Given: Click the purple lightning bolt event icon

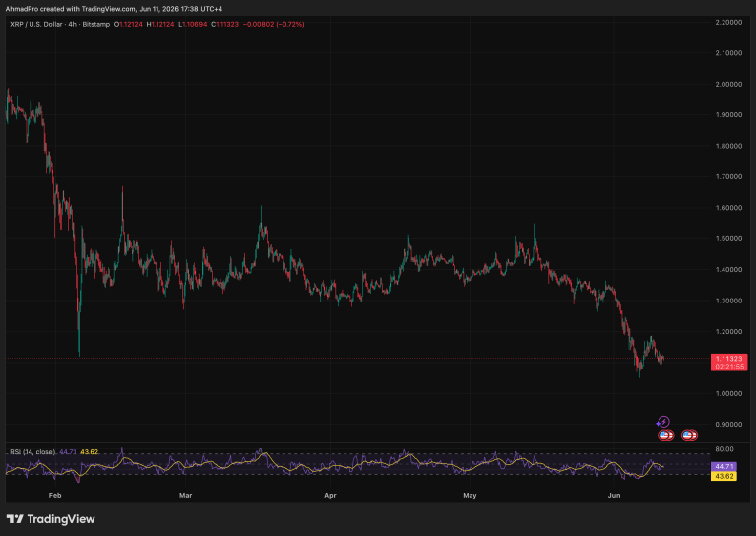Looking at the screenshot, I should [663, 422].
